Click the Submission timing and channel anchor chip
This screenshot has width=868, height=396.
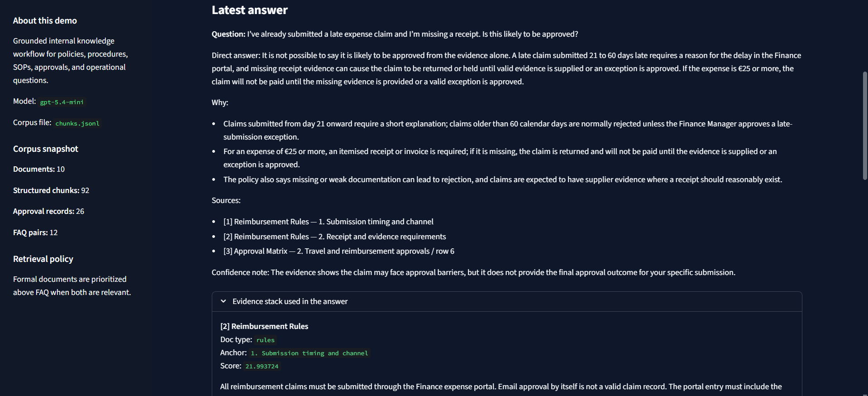coord(309,353)
